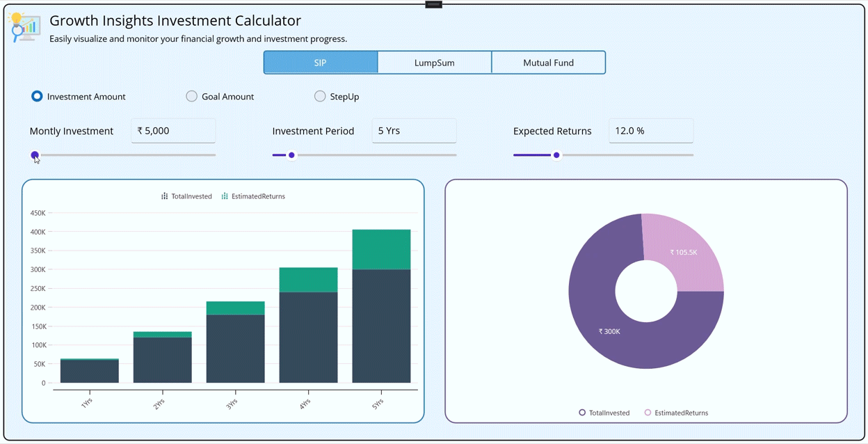
Task: Click the 5 Yrs investment period field
Action: pos(414,131)
